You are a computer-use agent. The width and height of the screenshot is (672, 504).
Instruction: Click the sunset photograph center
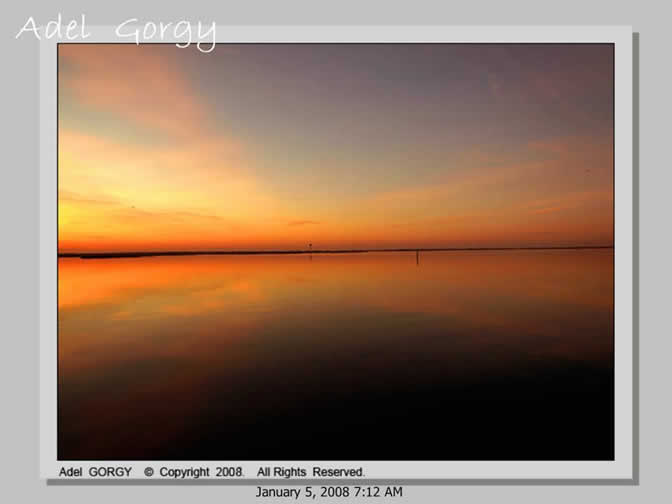(x=335, y=251)
